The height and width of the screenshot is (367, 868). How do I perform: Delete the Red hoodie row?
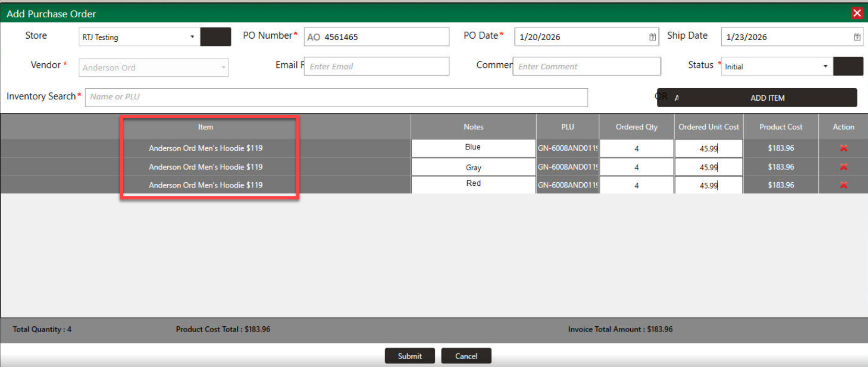[843, 185]
